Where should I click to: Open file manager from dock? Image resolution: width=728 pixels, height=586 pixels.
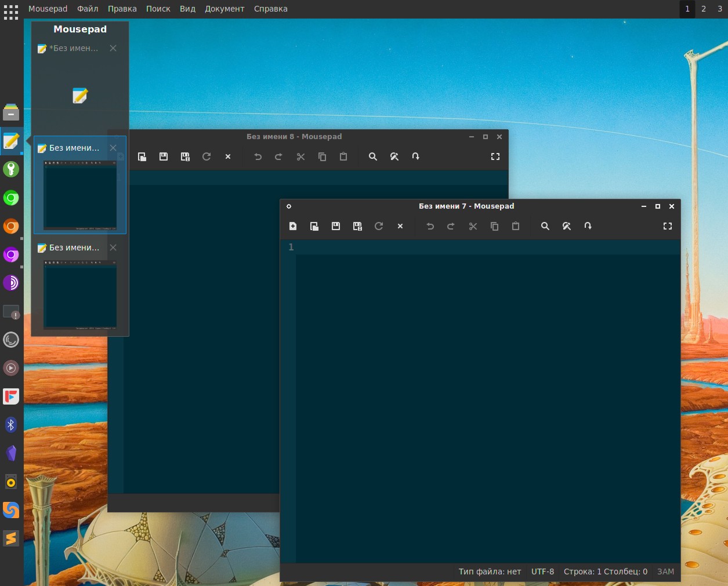pos(11,112)
